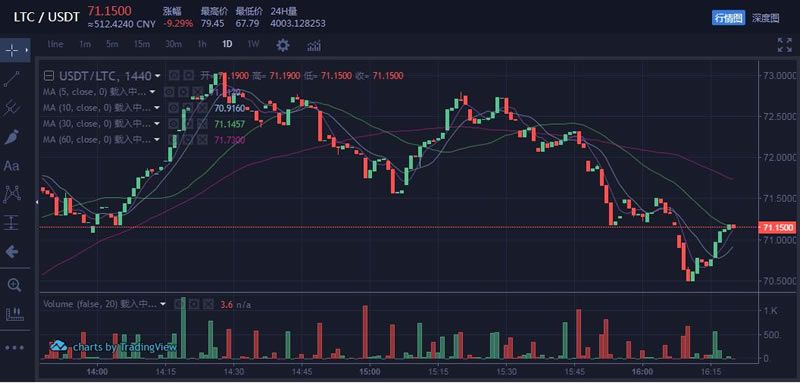The height and width of the screenshot is (383, 800).
Task: Click the 深度图 depth chart button
Action: point(765,18)
